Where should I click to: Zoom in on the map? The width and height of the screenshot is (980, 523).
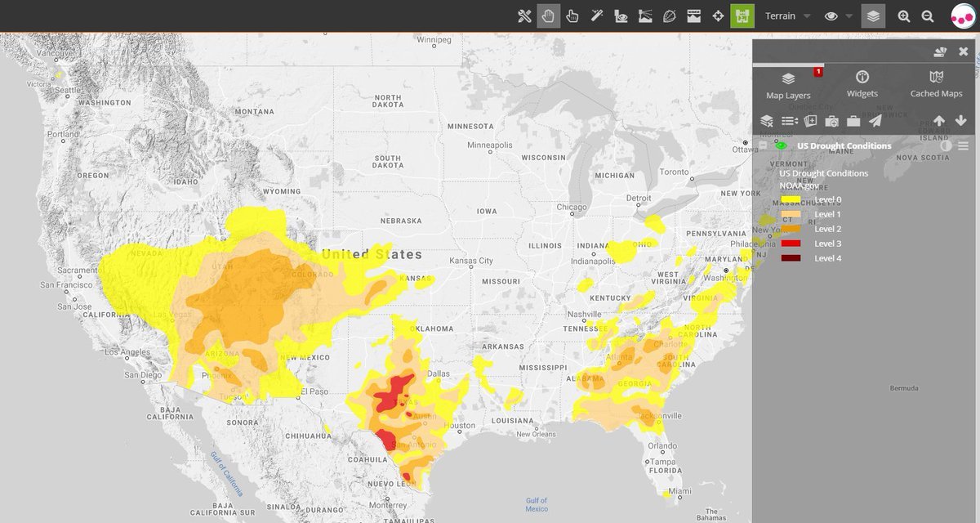point(904,16)
